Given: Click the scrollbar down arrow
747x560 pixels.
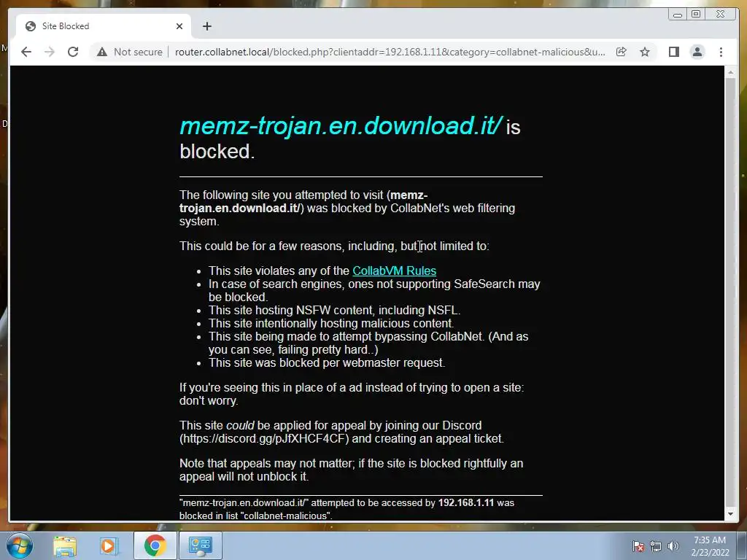Looking at the screenshot, I should [730, 514].
